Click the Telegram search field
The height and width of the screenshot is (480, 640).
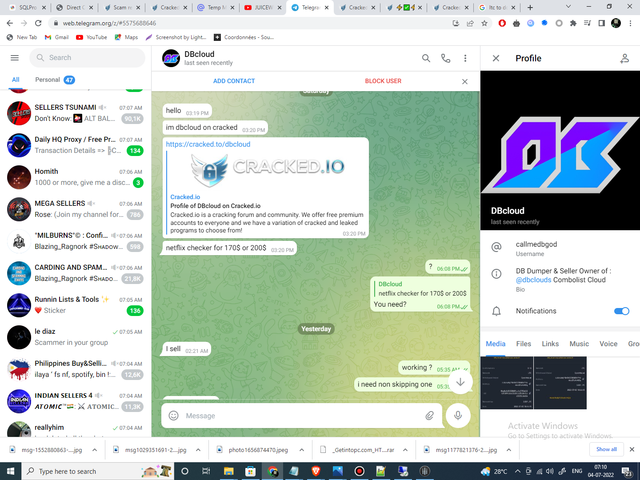(x=87, y=58)
